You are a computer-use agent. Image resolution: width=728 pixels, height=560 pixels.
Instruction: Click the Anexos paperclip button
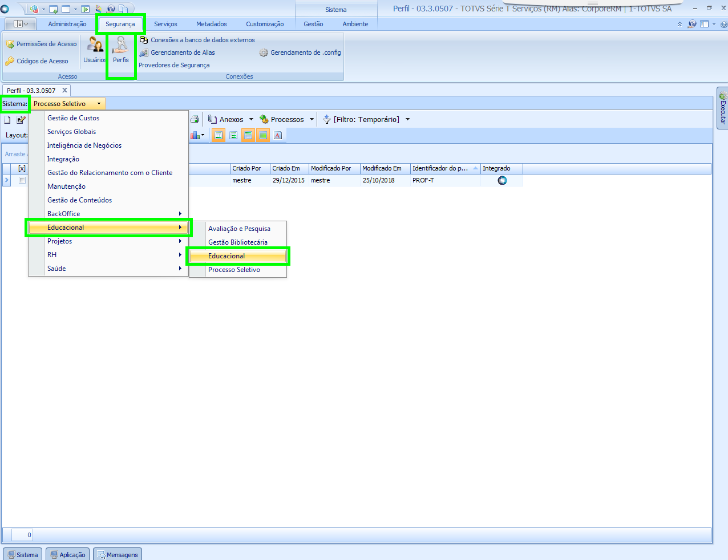click(226, 119)
